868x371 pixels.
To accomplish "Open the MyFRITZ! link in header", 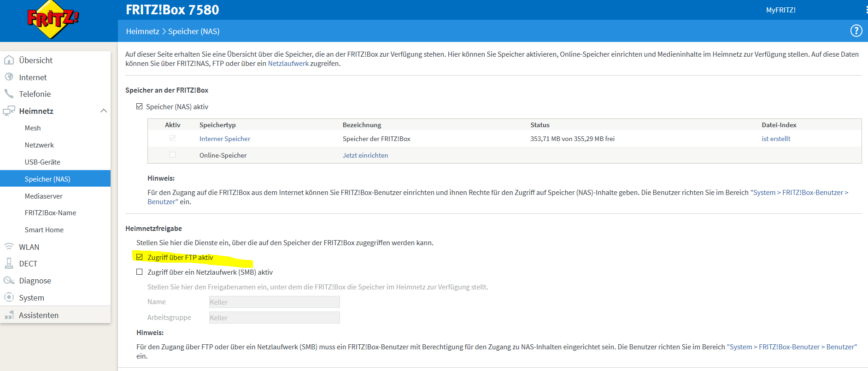I will pos(780,10).
